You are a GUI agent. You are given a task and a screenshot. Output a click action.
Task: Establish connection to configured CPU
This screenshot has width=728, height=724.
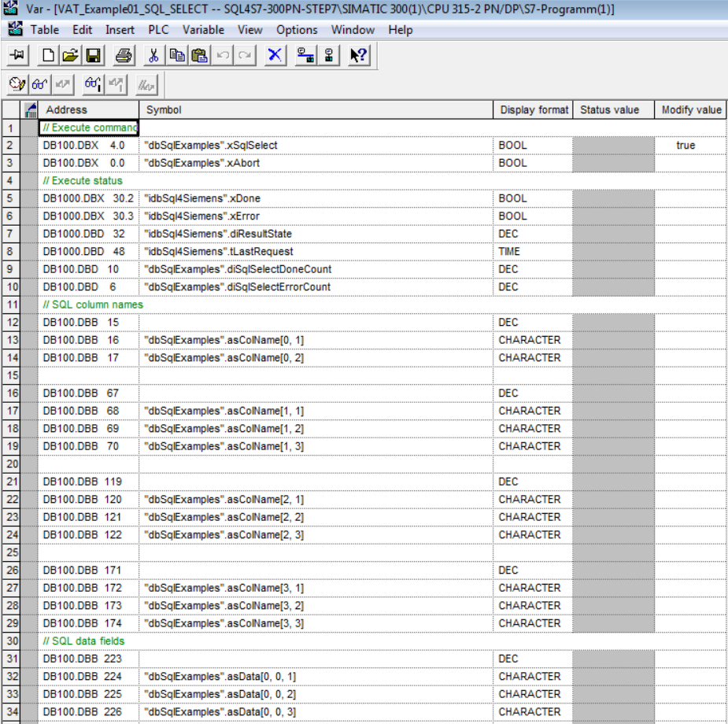point(305,55)
